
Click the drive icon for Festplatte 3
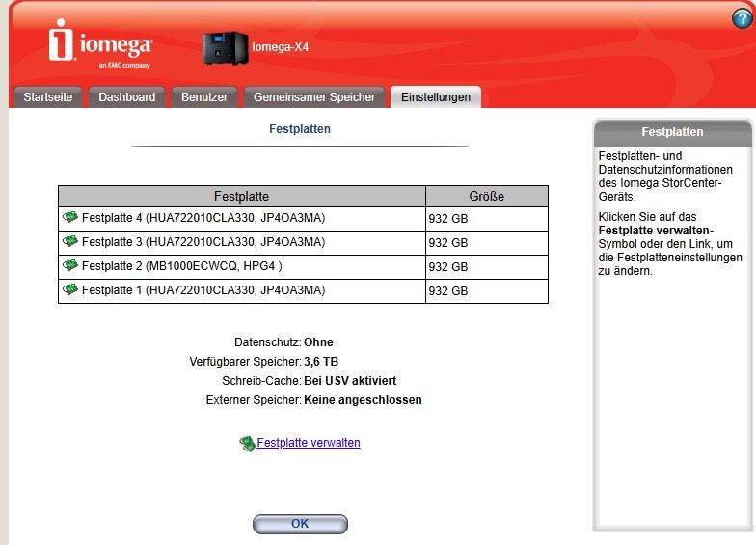click(70, 241)
